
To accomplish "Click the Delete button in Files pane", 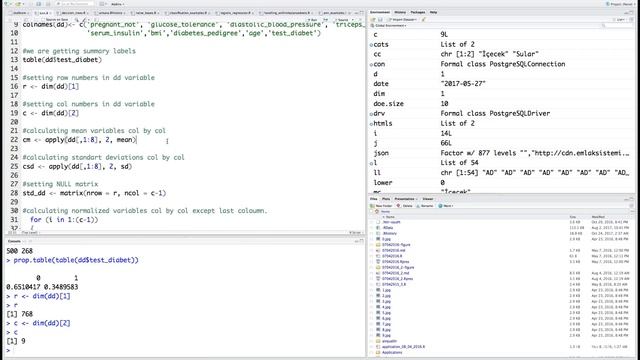I will [x=404, y=206].
